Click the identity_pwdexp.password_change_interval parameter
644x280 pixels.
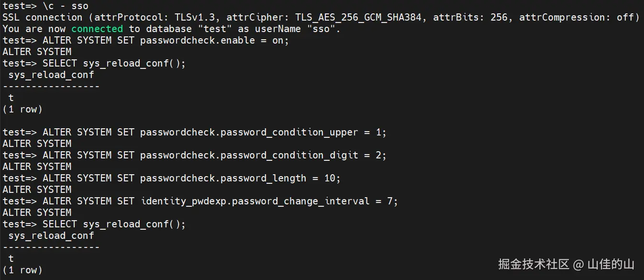click(255, 201)
